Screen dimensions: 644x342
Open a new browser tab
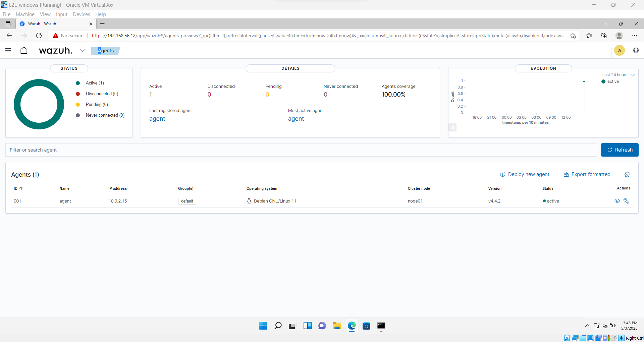[102, 24]
